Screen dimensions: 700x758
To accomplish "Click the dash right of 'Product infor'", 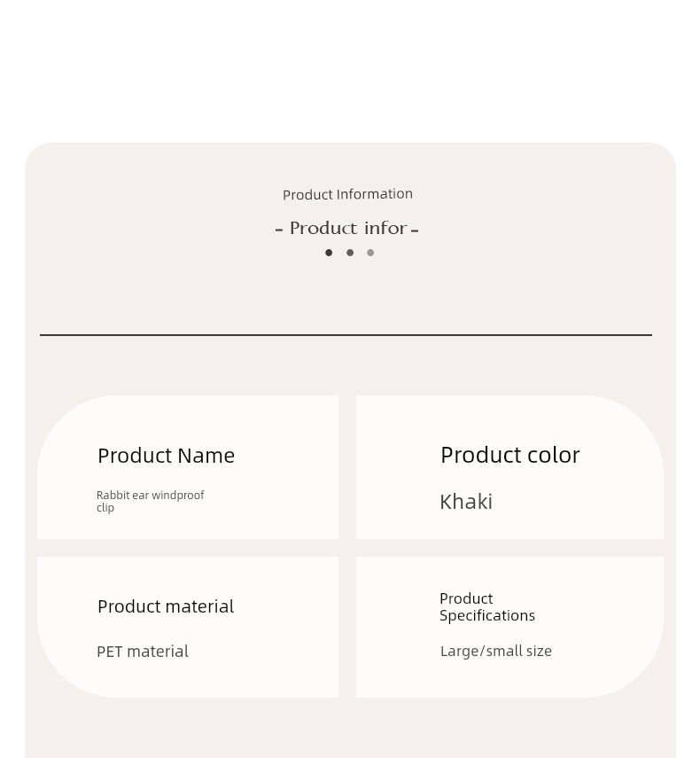I will pos(415,231).
